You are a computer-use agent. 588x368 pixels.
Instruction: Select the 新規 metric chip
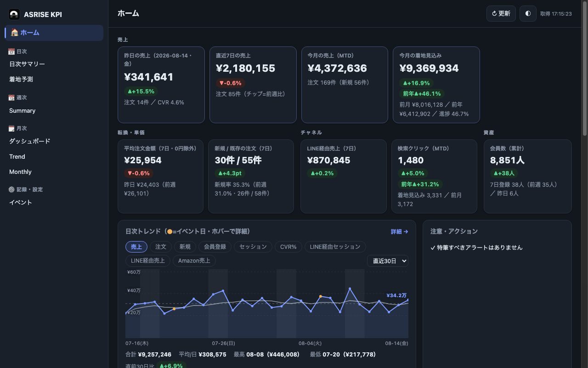pyautogui.click(x=185, y=247)
